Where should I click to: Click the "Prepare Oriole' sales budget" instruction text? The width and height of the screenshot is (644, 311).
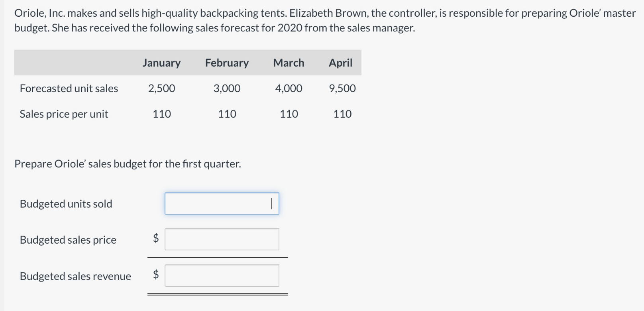[128, 164]
